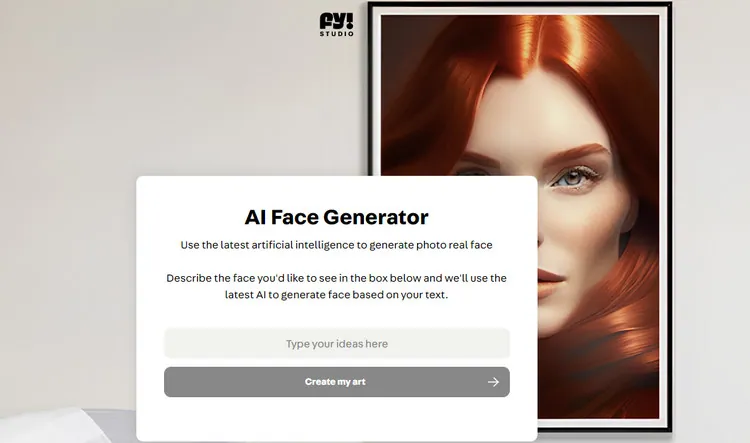This screenshot has width=750, height=443.
Task: Click blank area below the Create my art button
Action: (336, 419)
